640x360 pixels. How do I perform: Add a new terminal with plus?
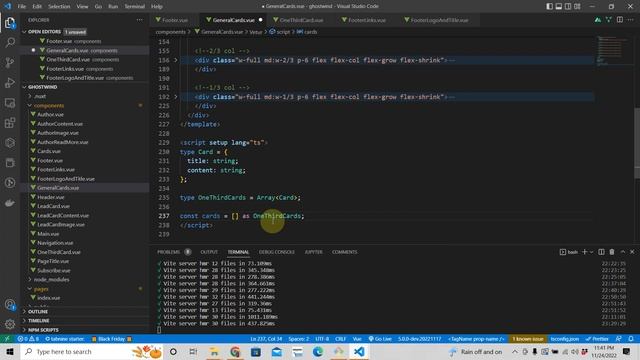click(584, 252)
